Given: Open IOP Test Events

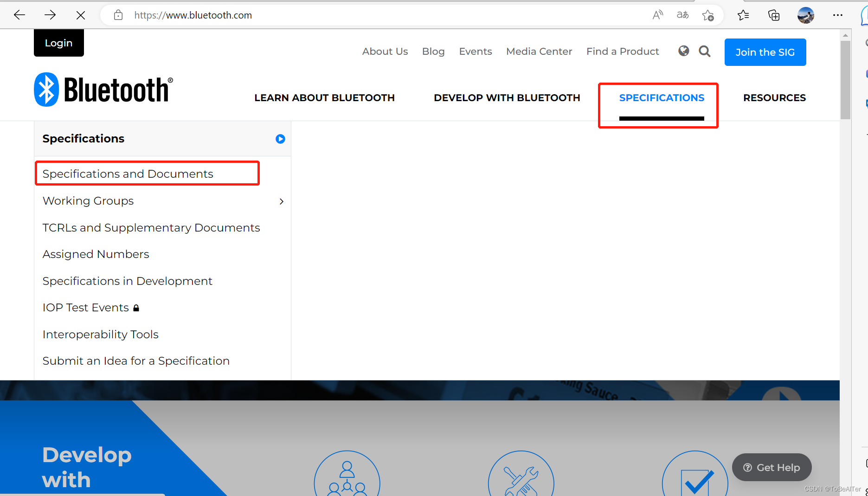Looking at the screenshot, I should pyautogui.click(x=86, y=308).
